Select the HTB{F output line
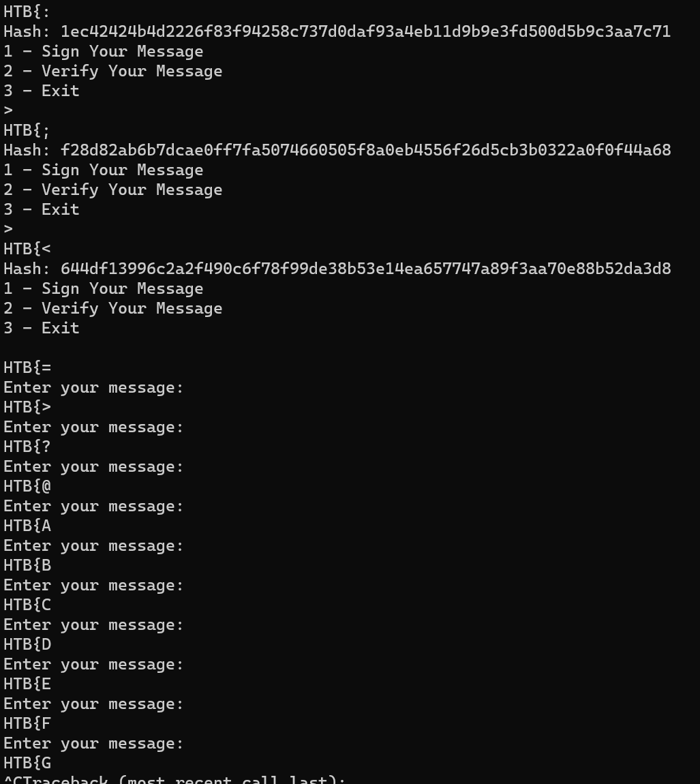The height and width of the screenshot is (784, 700). click(27, 723)
